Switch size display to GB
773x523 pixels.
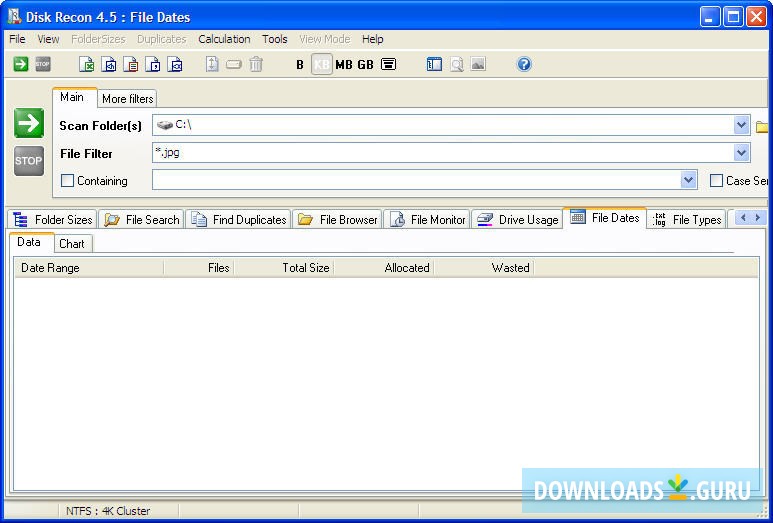pyautogui.click(x=365, y=65)
